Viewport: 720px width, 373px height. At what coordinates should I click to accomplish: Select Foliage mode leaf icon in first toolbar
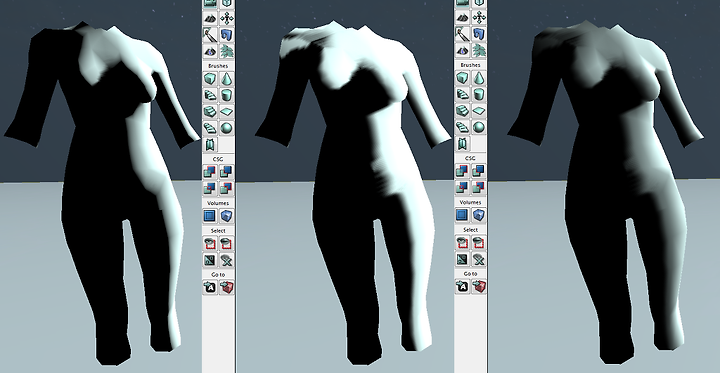[227, 50]
